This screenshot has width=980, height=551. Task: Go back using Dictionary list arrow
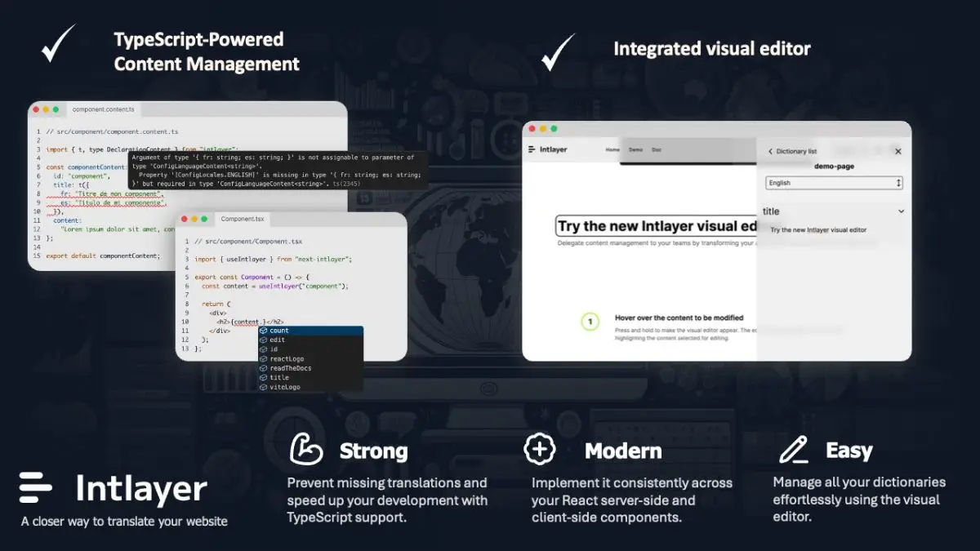tap(770, 152)
